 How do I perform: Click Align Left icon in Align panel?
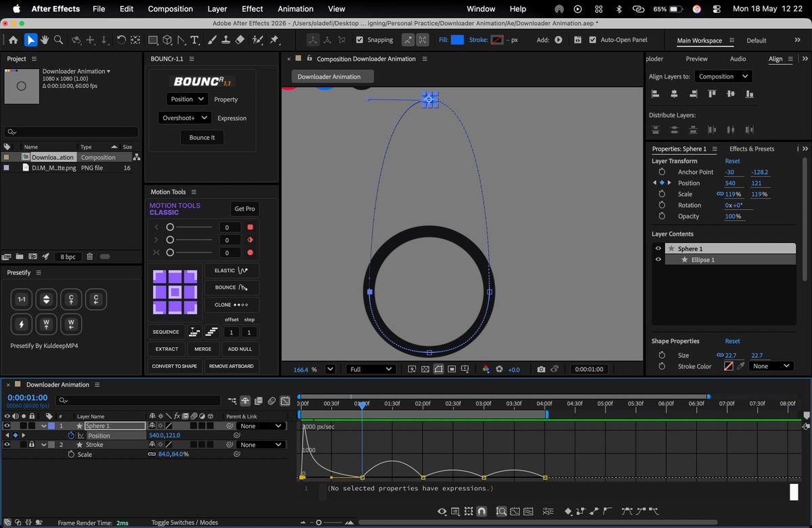coord(655,93)
